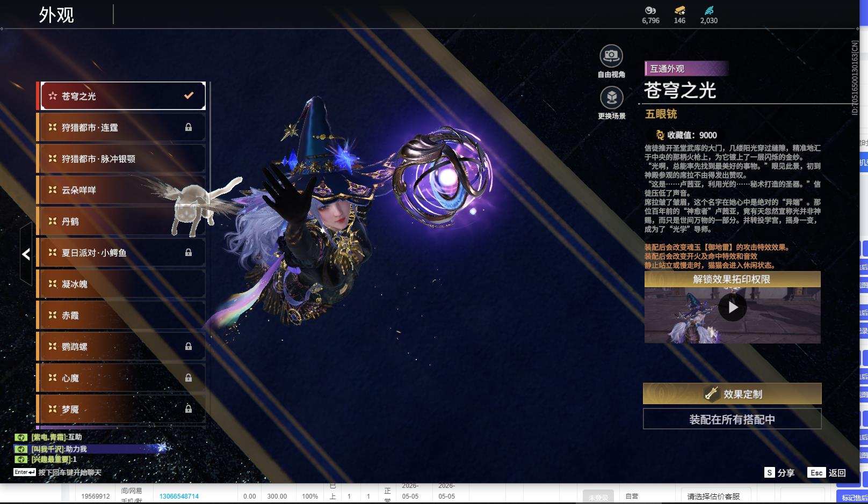Click the phone number link 13066548714 in background window
This screenshot has width=868, height=504.
coord(179,496)
